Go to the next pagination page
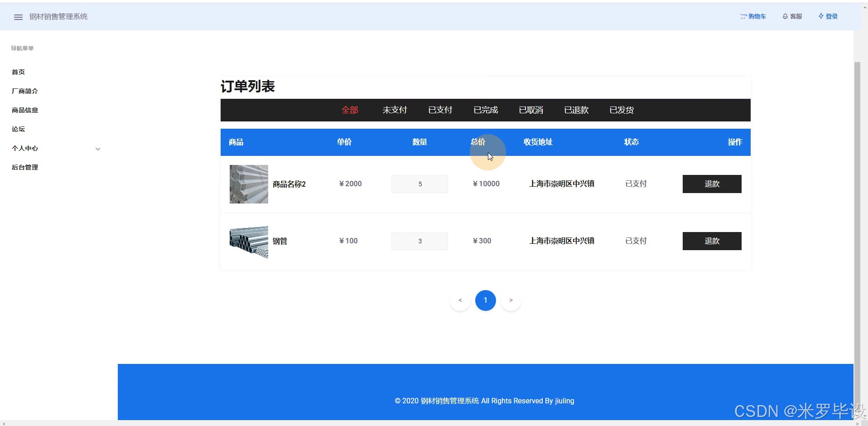868x426 pixels. click(x=511, y=300)
